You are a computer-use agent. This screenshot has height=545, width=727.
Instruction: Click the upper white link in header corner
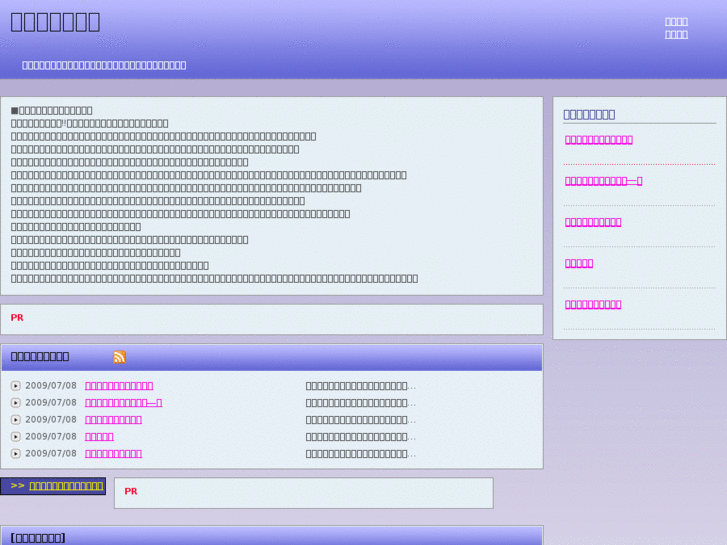click(676, 22)
